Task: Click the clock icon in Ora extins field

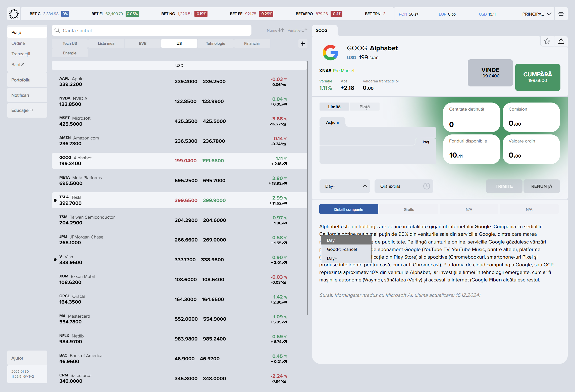Action: [x=427, y=186]
